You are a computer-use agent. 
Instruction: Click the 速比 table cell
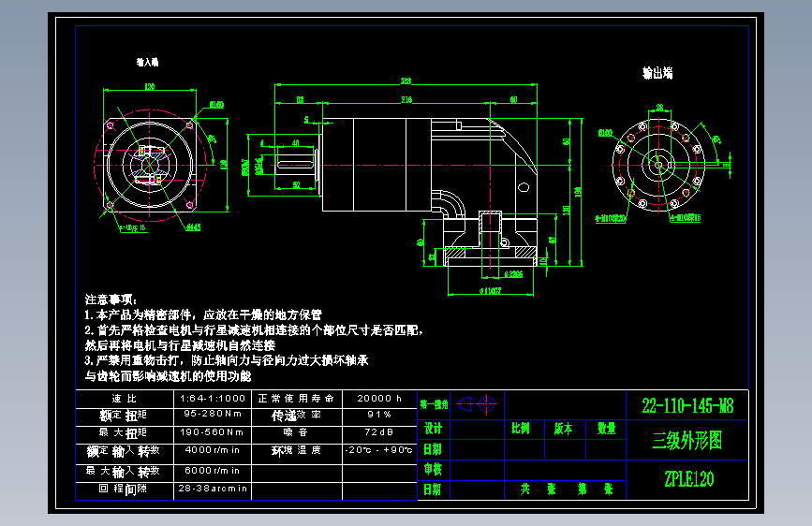tap(125, 398)
